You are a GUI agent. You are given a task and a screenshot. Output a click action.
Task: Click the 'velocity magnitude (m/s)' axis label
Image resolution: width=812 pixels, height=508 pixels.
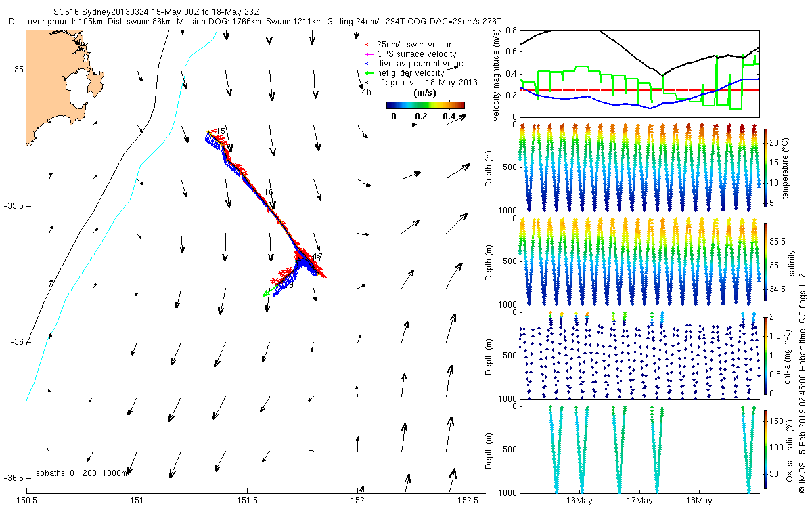tap(497, 74)
